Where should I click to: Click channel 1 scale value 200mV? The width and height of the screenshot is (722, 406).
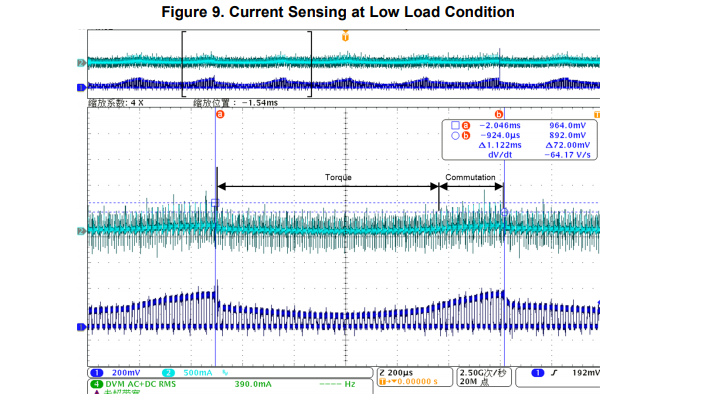126,373
